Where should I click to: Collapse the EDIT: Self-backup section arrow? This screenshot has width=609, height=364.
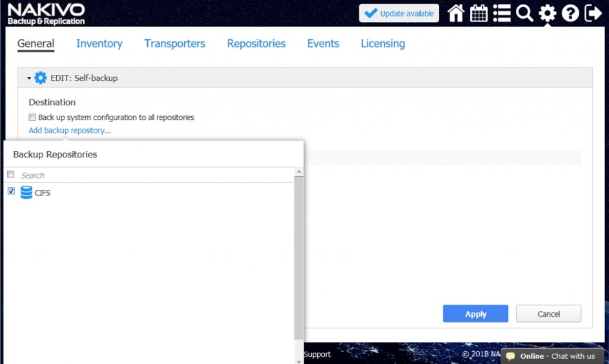(x=29, y=78)
